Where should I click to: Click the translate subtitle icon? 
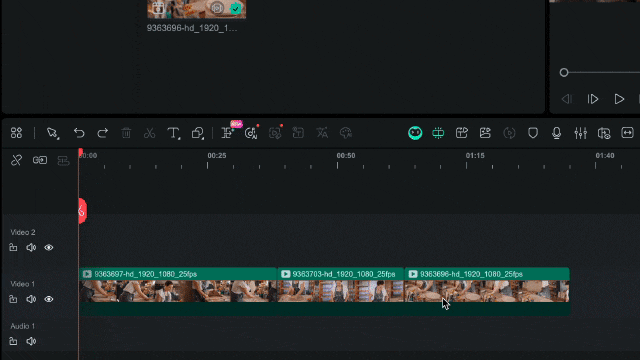click(x=322, y=133)
